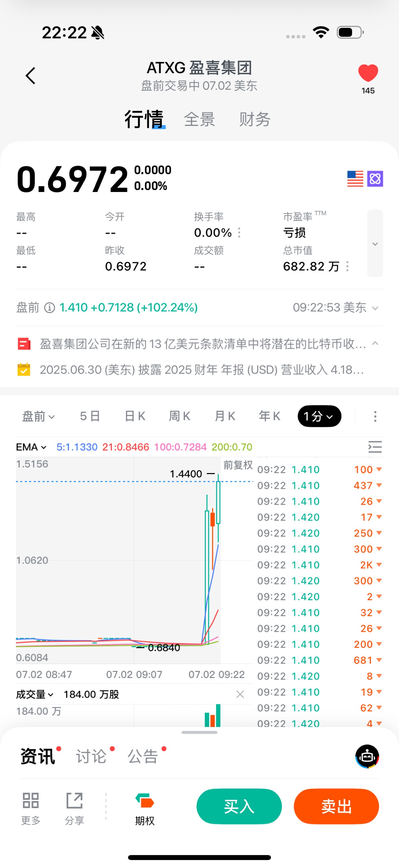Open the AI robot assistant icon

tap(367, 757)
